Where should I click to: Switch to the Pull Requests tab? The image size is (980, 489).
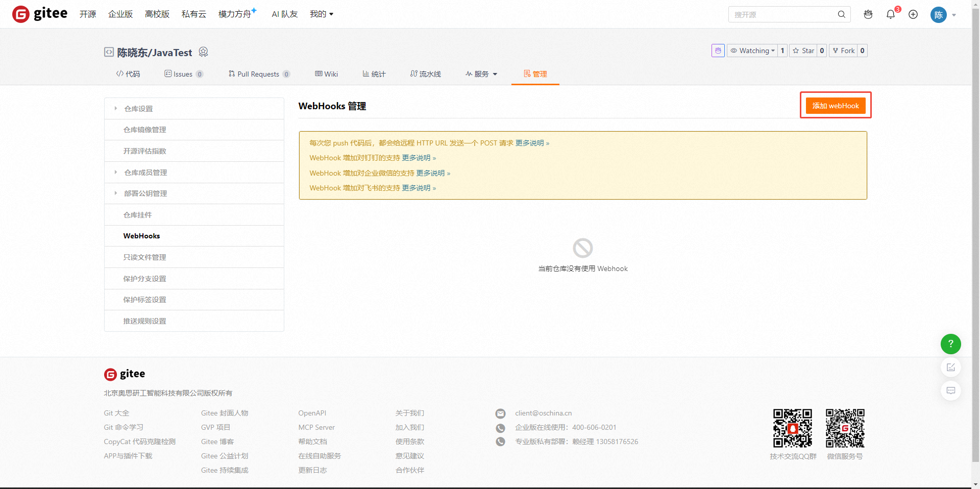point(258,74)
